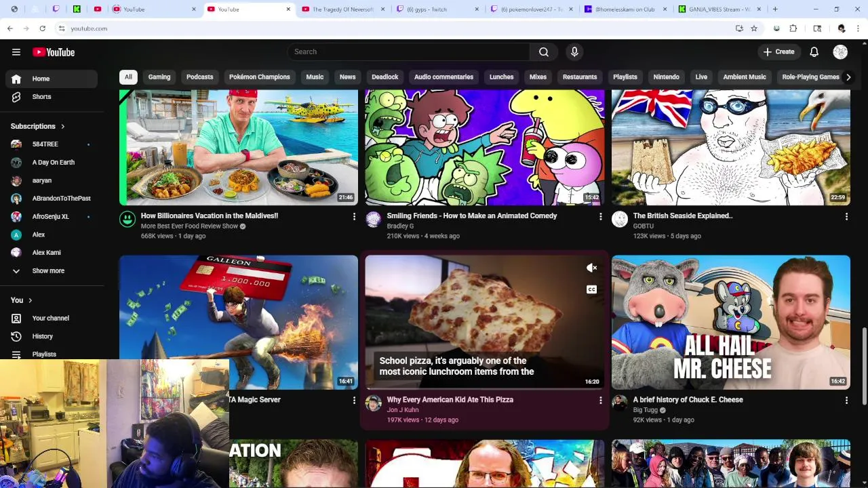Open options for Magic Server video

pyautogui.click(x=353, y=400)
